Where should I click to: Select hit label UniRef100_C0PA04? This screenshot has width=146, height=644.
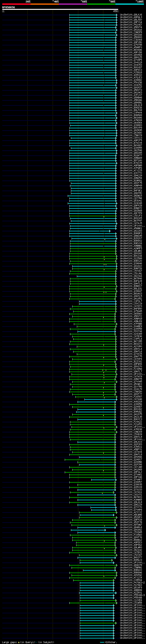(131, 113)
